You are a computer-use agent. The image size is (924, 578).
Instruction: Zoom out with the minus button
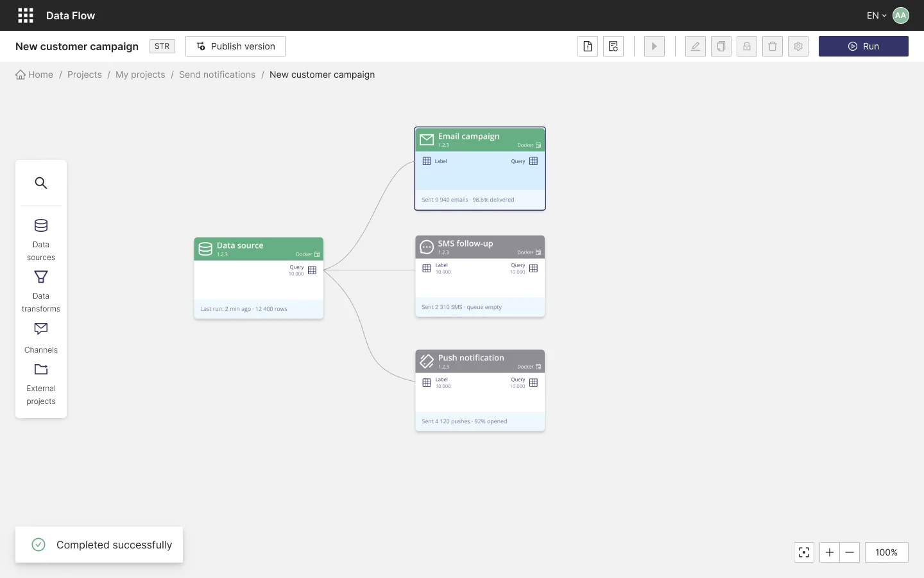pos(850,552)
